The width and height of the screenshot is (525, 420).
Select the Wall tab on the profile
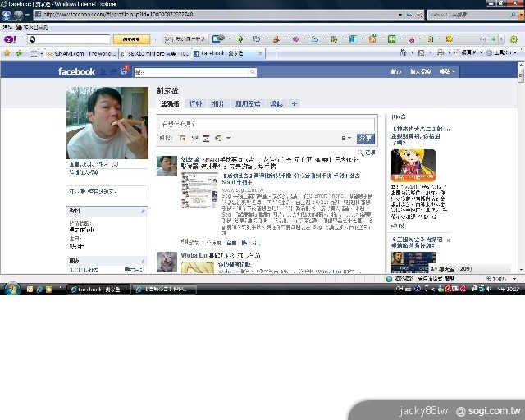(x=170, y=104)
